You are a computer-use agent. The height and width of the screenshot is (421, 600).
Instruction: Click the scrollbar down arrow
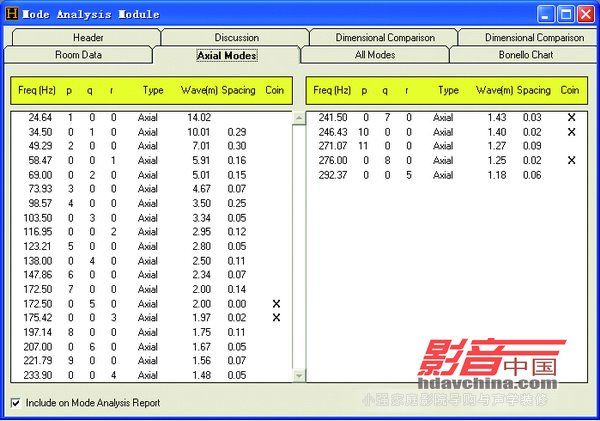(297, 375)
